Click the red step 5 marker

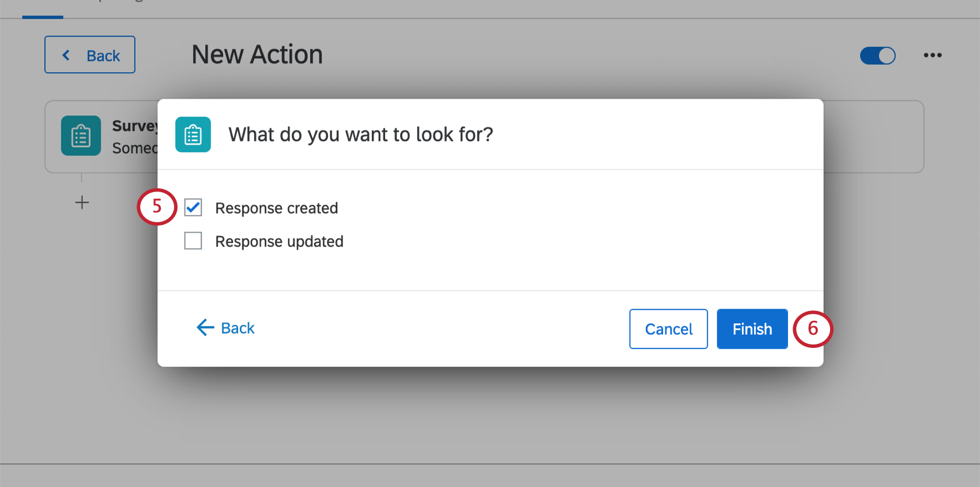click(x=157, y=207)
